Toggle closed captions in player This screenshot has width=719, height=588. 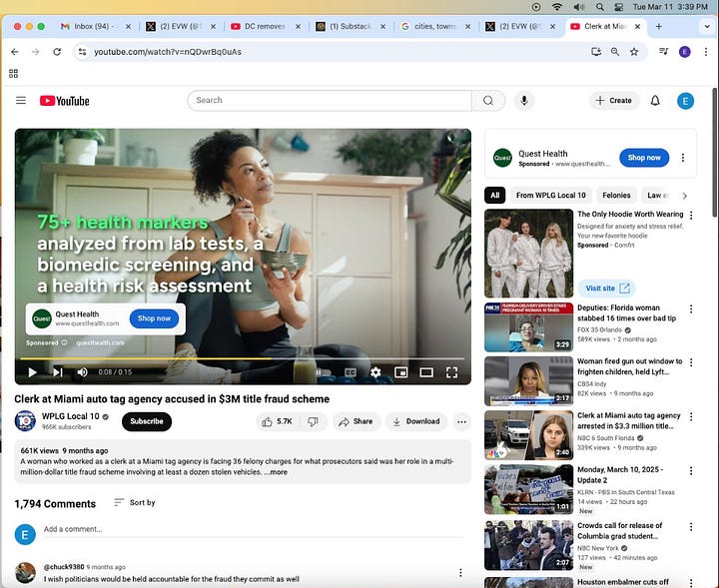coord(351,372)
